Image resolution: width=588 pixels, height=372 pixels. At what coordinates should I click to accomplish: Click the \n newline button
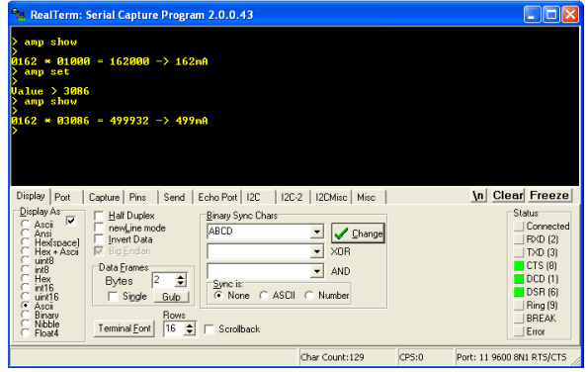tap(479, 196)
